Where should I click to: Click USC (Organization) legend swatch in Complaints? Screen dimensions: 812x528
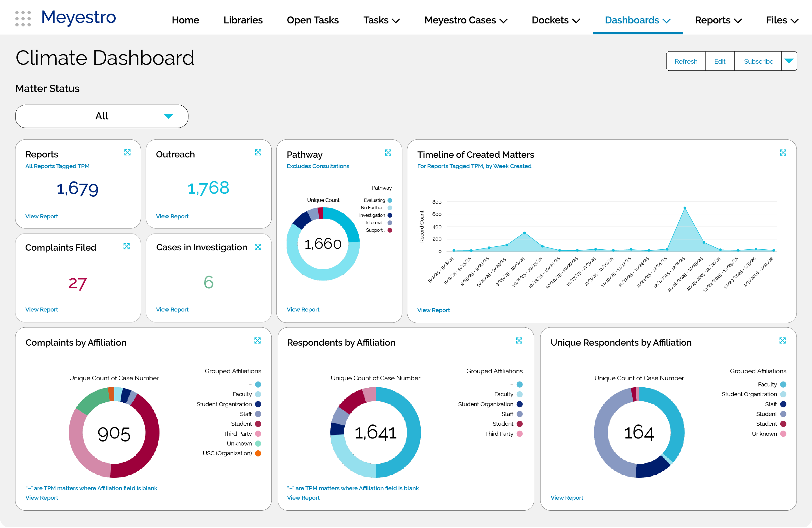click(258, 454)
